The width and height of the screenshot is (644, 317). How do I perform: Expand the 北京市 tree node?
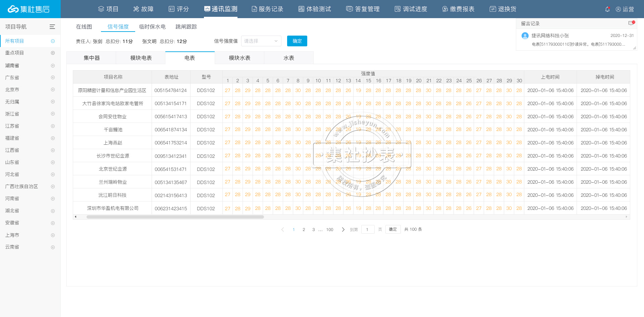(53, 90)
